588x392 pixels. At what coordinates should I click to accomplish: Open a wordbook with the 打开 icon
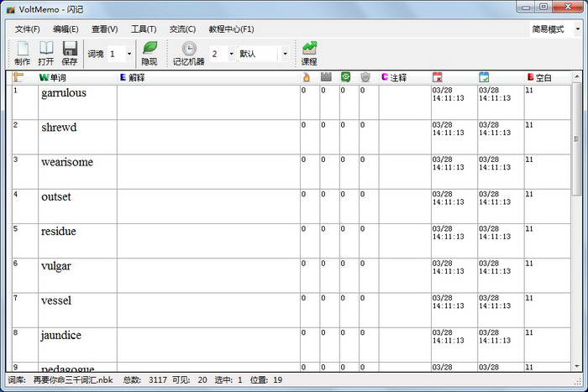click(46, 53)
